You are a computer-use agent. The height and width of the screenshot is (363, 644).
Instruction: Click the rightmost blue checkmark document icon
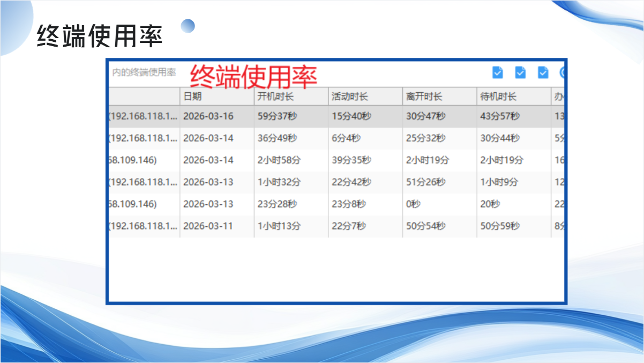click(x=543, y=72)
